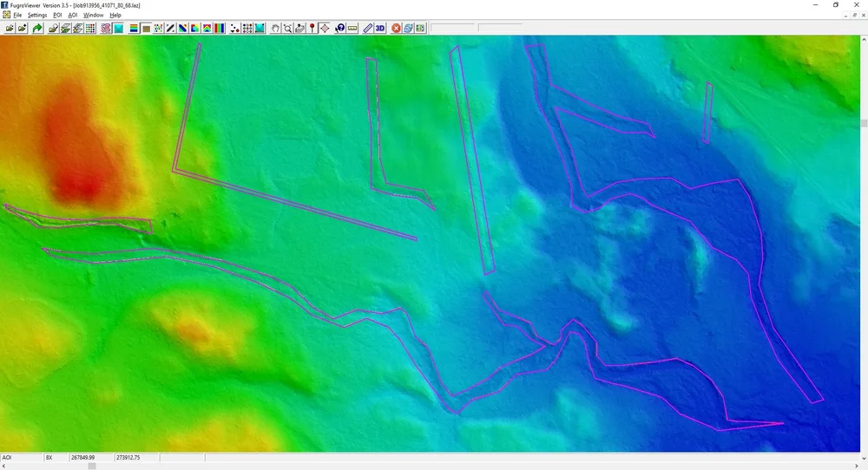The height and width of the screenshot is (470, 868).
Task: Click the red X cancel icon
Action: point(396,29)
